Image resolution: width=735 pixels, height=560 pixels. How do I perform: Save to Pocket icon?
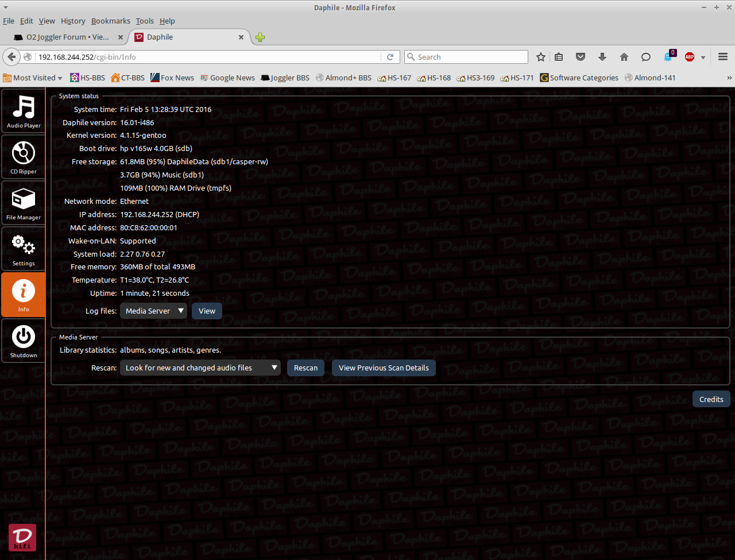point(581,57)
